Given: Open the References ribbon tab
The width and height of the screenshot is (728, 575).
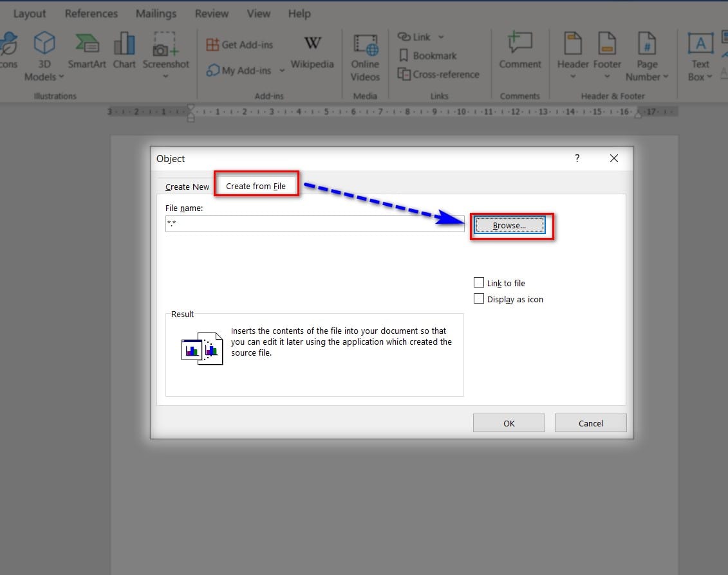Looking at the screenshot, I should point(91,14).
